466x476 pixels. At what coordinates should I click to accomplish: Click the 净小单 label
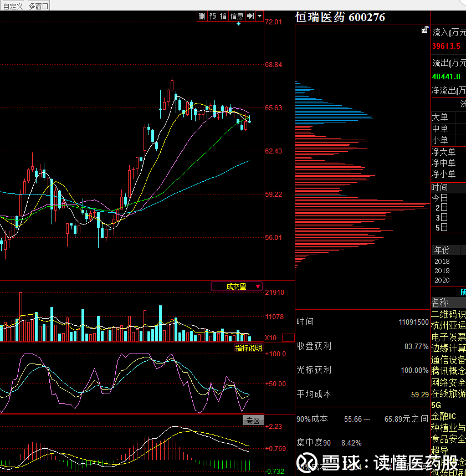(x=443, y=174)
